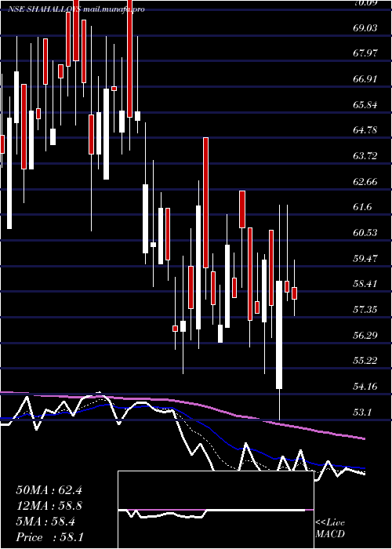Click the 56.29 price axis label

[365, 336]
